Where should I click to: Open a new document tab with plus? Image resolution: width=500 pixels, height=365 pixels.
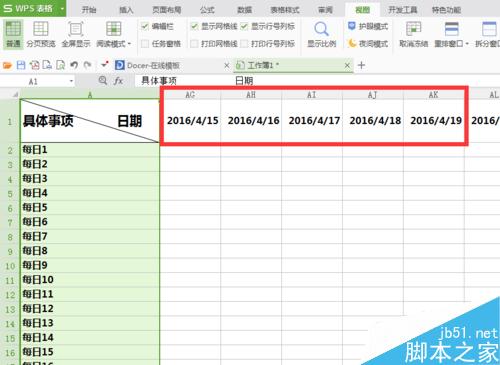361,65
